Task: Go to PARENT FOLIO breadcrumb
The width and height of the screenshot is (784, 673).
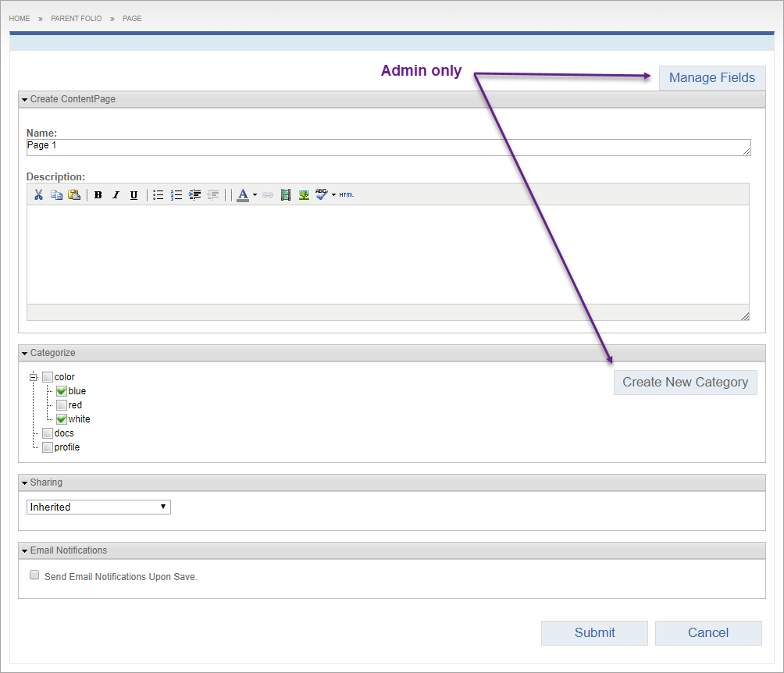Action: [x=76, y=19]
